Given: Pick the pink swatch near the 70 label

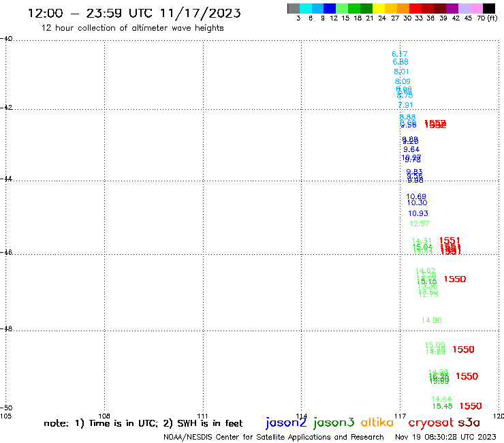Looking at the screenshot, I should [x=477, y=8].
